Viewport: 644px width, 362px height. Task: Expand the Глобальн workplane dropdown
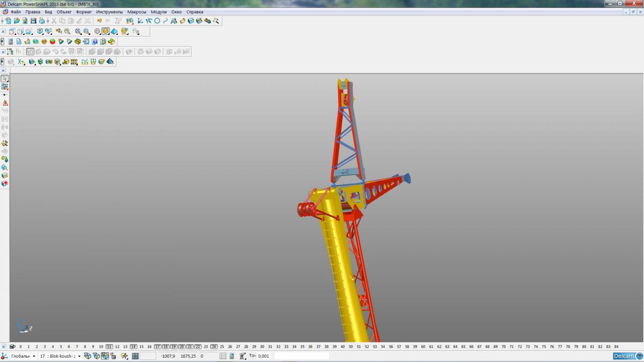pos(34,356)
